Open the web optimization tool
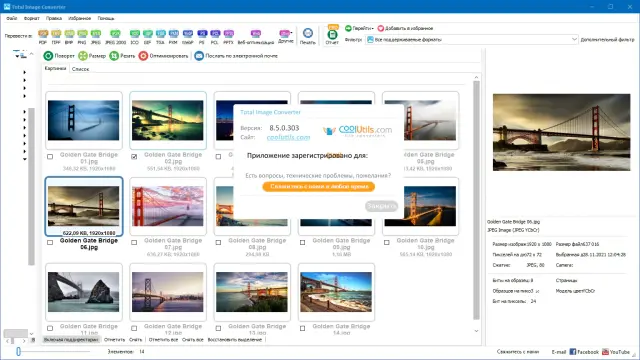Viewport: 640px width, 360px height. 256,36
